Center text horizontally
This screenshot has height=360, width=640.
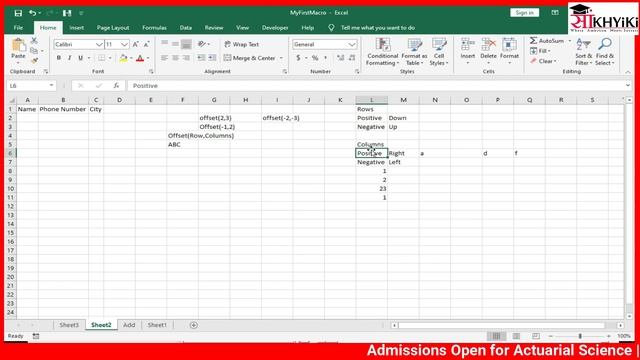(175, 58)
